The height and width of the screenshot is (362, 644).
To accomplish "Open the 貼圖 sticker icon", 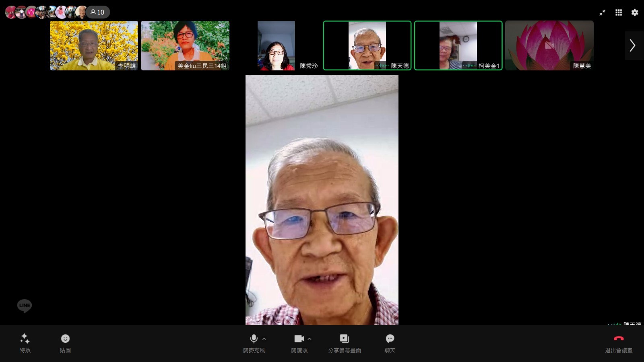I will [65, 339].
